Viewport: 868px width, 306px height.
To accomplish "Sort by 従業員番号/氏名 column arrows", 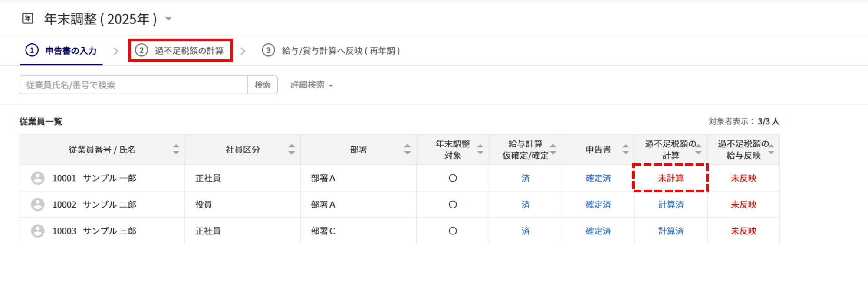I will (x=176, y=150).
